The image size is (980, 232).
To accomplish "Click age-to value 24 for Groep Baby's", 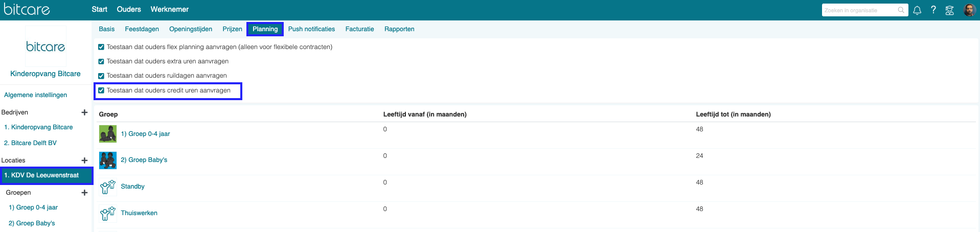I will [x=699, y=156].
